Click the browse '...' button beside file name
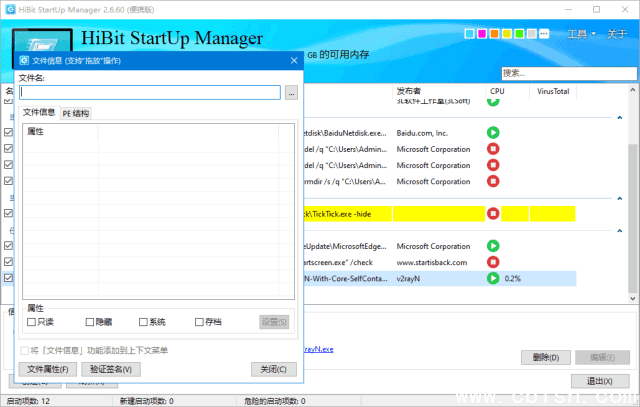 point(291,93)
